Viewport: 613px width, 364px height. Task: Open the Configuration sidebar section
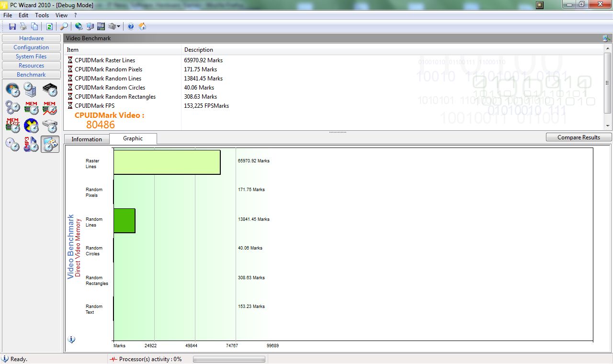(32, 47)
